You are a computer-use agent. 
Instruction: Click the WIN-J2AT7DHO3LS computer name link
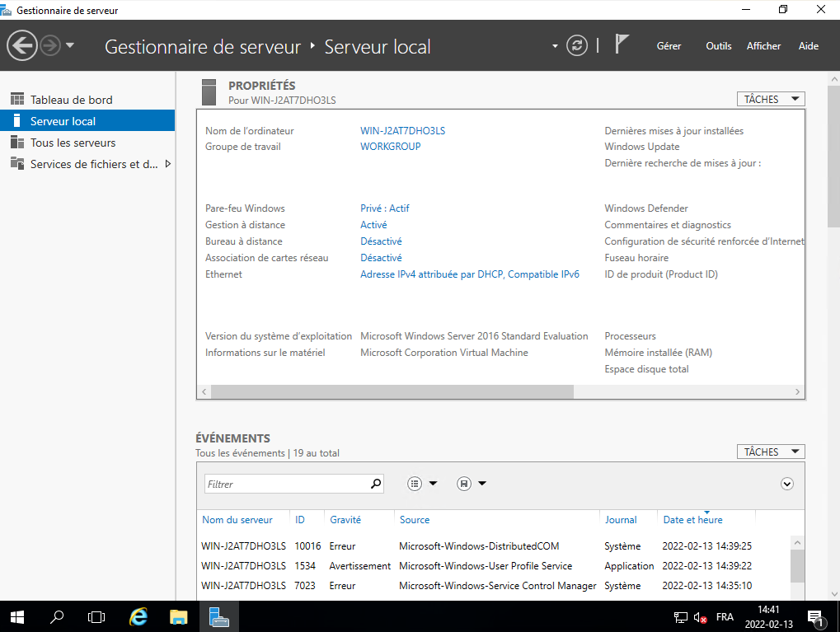point(402,131)
